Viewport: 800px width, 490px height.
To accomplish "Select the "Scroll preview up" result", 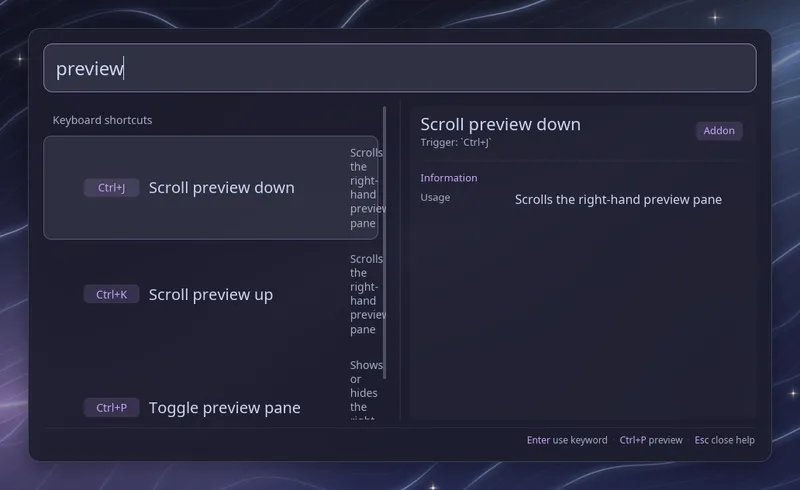I will (211, 295).
